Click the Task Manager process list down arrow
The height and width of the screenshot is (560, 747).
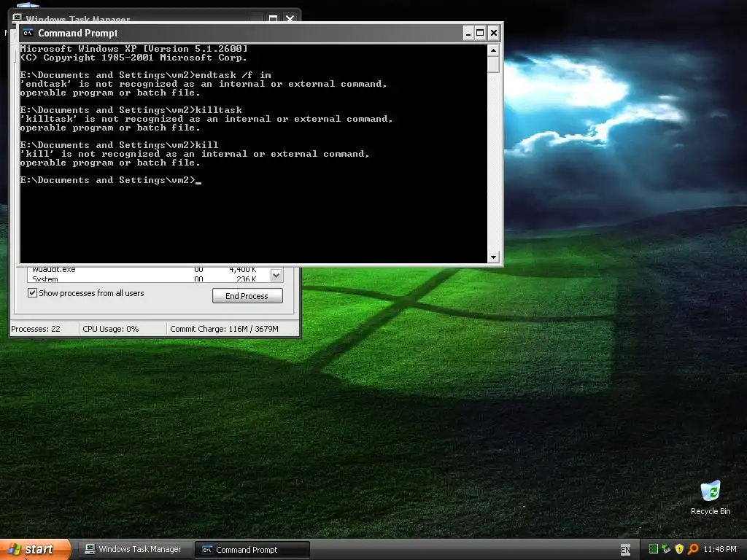(x=276, y=275)
